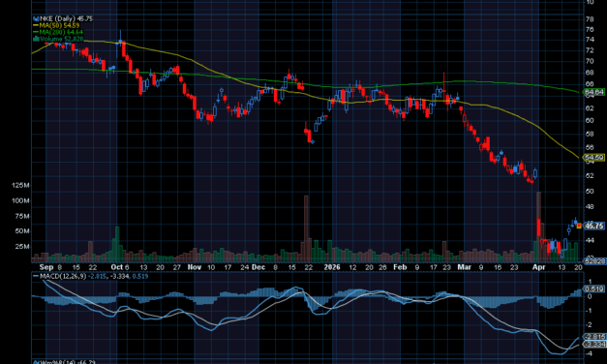Click the Volume bars icon in the legend
The width and height of the screenshot is (607, 364).
(x=36, y=39)
